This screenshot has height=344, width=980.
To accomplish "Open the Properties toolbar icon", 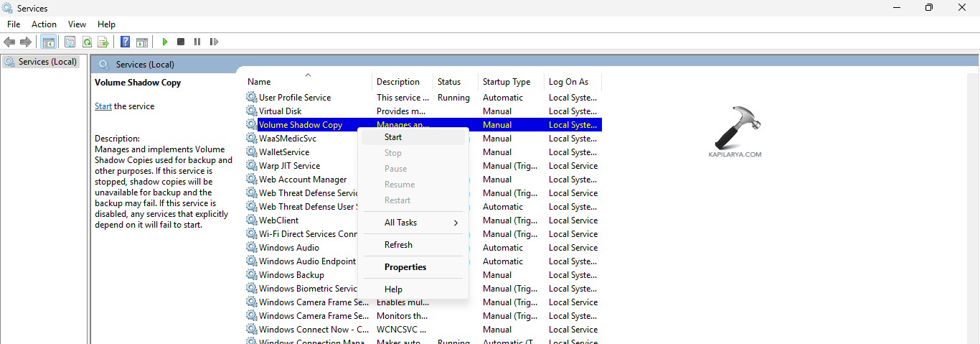I will (x=70, y=42).
